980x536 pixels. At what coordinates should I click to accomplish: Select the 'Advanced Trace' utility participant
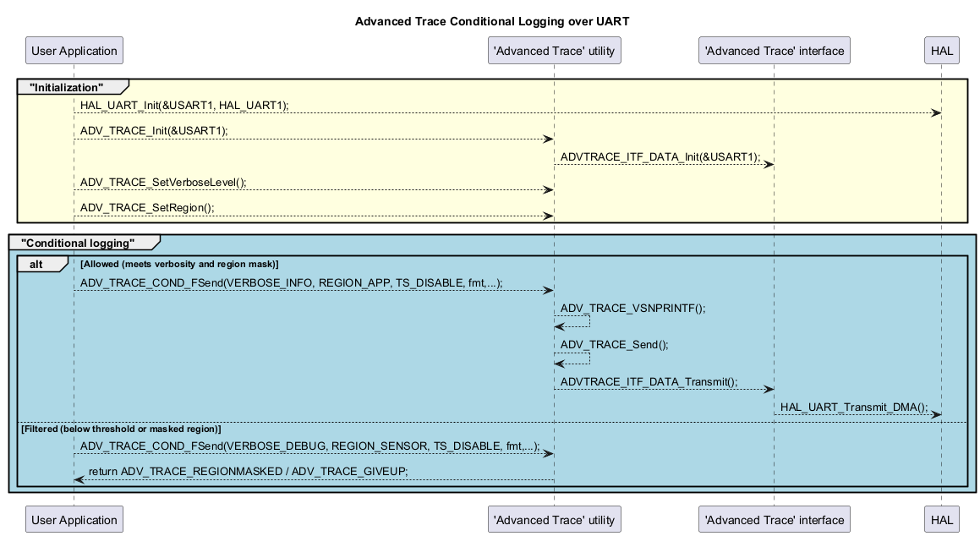(554, 50)
